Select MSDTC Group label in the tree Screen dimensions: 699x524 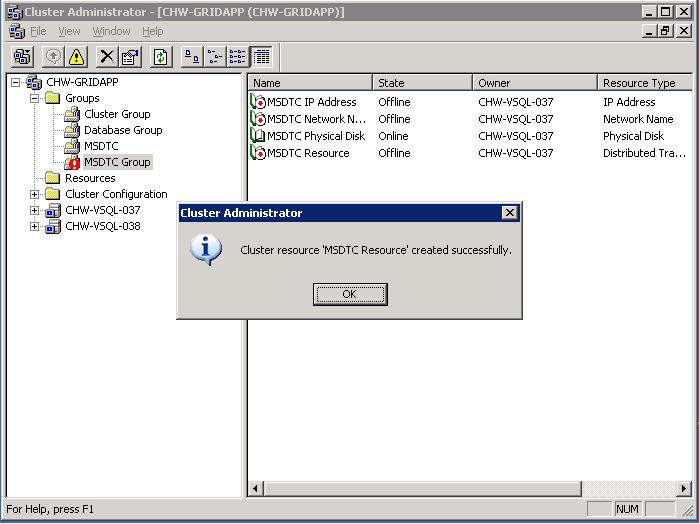tap(117, 162)
